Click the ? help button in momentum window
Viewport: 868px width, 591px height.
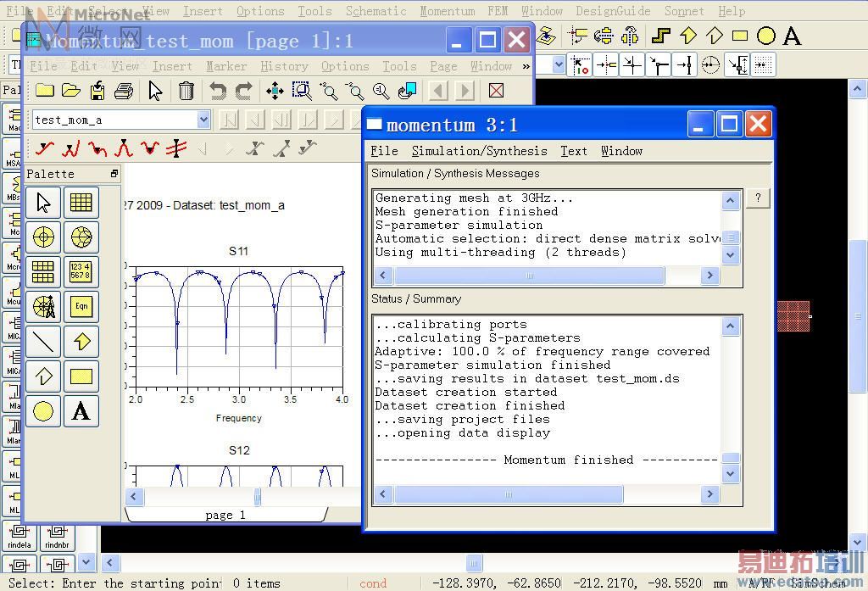click(x=758, y=198)
